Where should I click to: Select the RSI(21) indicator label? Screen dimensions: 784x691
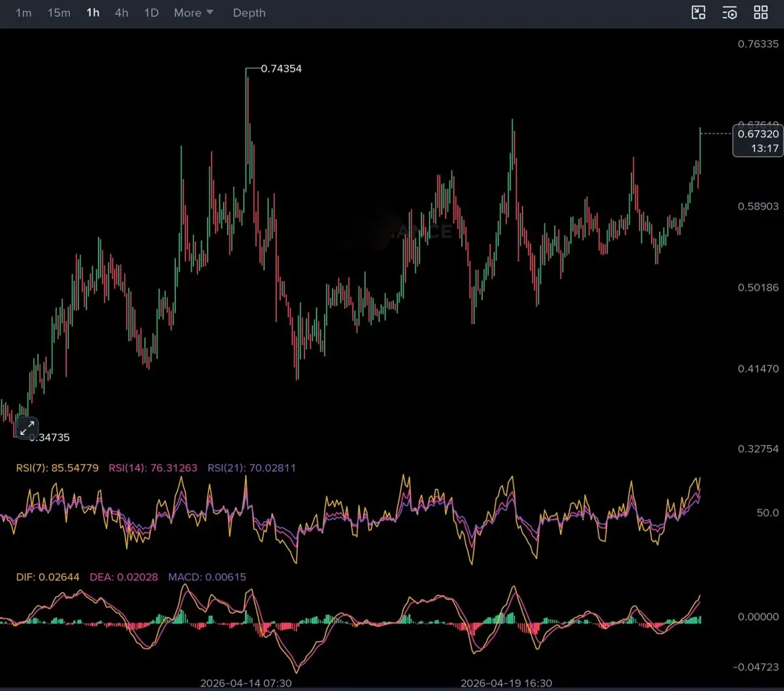tap(252, 468)
